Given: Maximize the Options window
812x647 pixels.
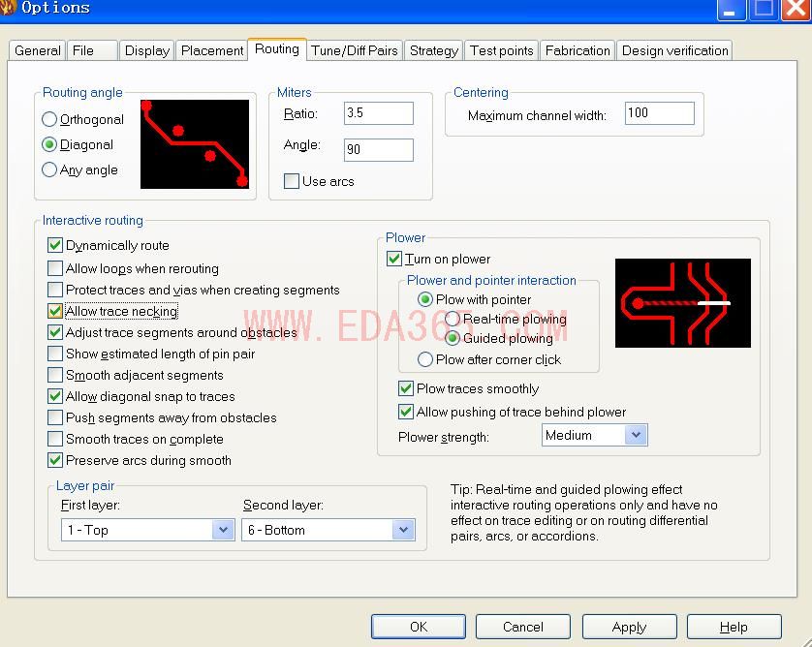Looking at the screenshot, I should (x=764, y=10).
